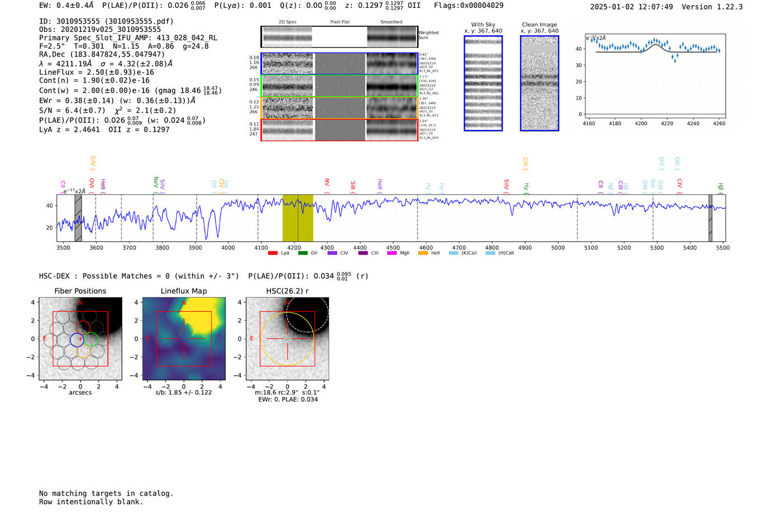Viewport: 782px width, 532px height.
Task: Click the '2D Spec' column header
Action: (x=288, y=22)
